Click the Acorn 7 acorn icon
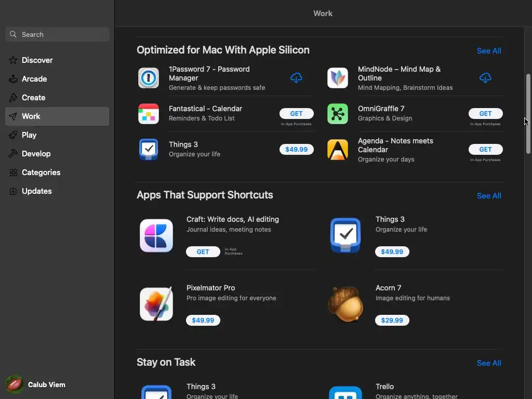 click(345, 304)
